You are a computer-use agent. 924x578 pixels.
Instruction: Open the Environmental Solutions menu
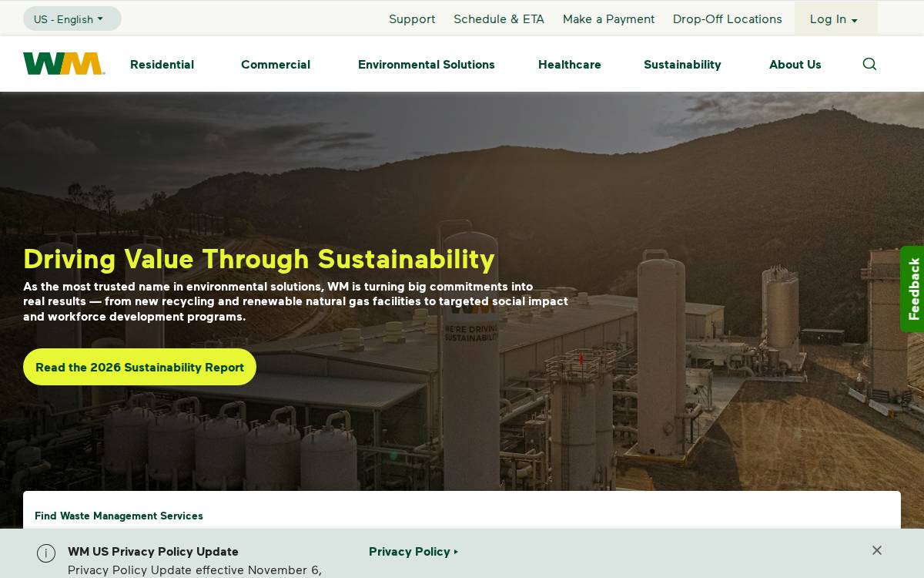tap(427, 65)
